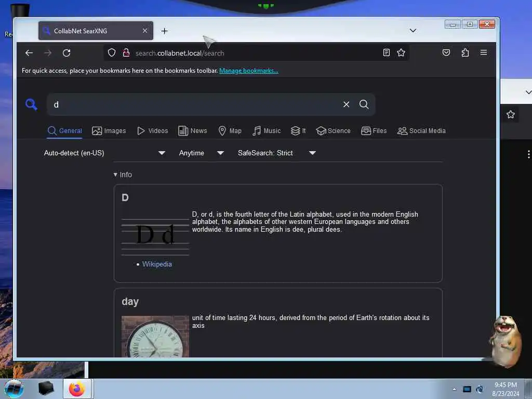
Task: Click the Firefox taskbar icon
Action: 77,389
